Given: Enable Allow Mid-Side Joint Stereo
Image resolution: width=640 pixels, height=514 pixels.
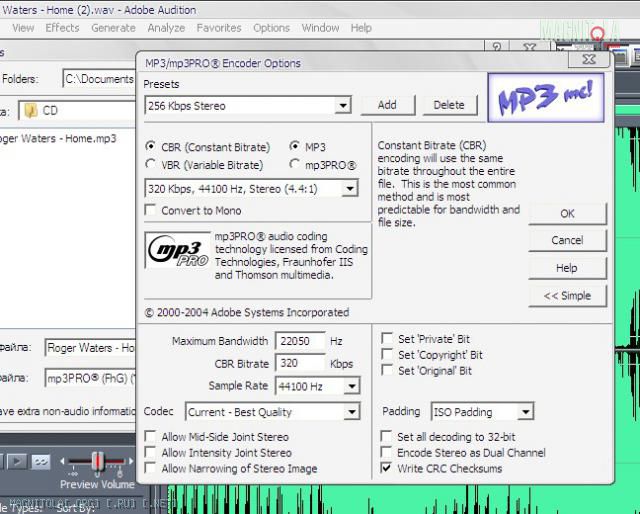Looking at the screenshot, I should (x=151, y=437).
